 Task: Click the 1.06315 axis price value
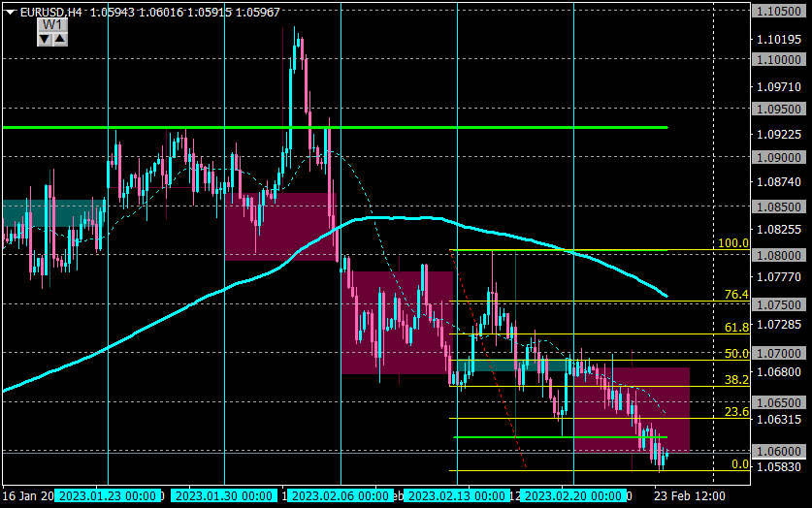point(779,419)
